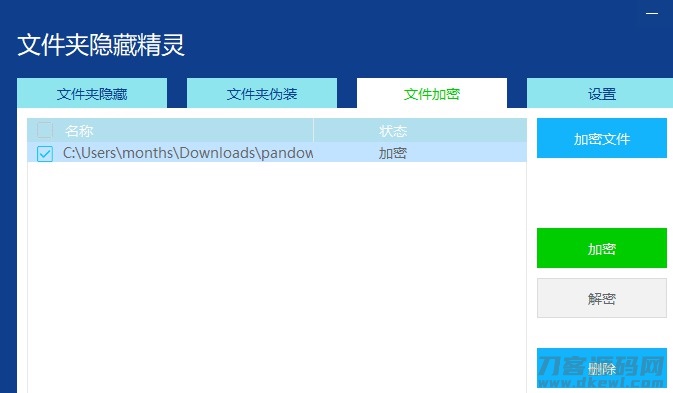Click the 删除 button
The image size is (673, 393).
[x=602, y=368]
